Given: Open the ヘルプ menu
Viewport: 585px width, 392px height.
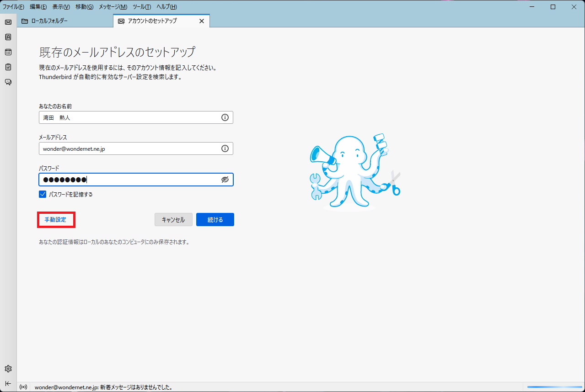Looking at the screenshot, I should coord(166,7).
